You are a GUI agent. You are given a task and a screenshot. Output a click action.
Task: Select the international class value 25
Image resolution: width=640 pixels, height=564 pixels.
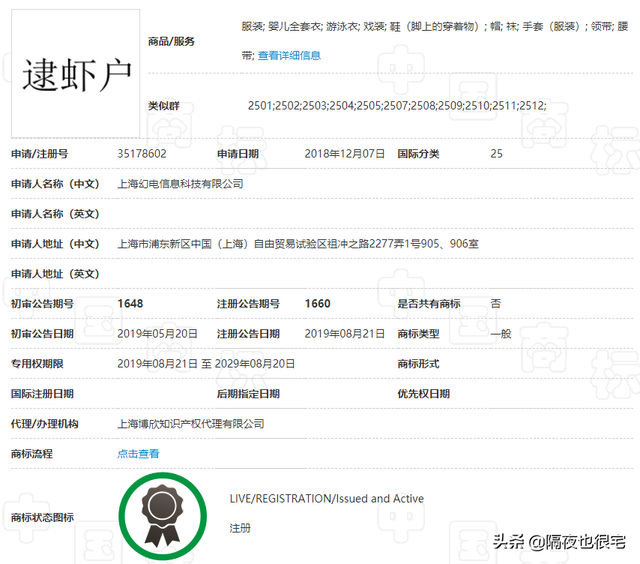496,154
